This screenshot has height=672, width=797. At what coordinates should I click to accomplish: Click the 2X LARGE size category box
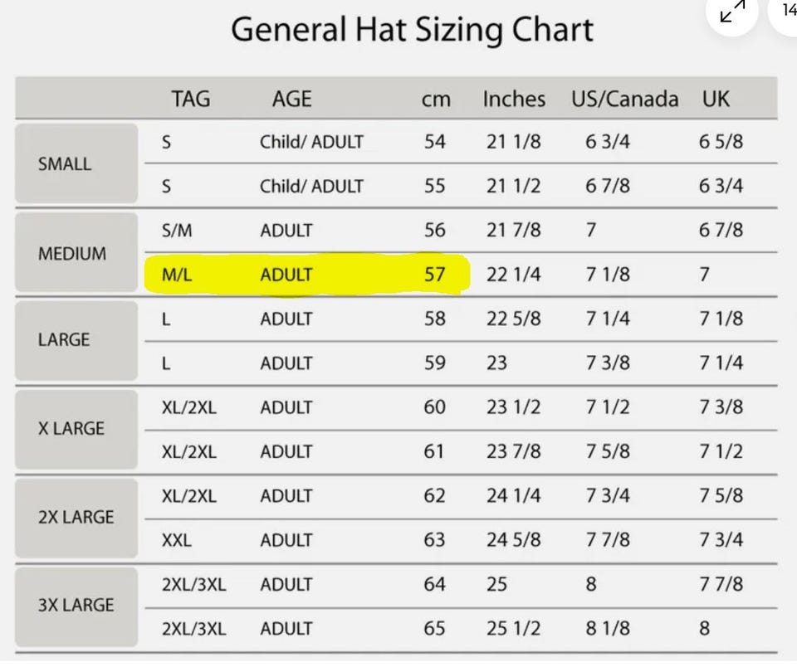tap(76, 517)
